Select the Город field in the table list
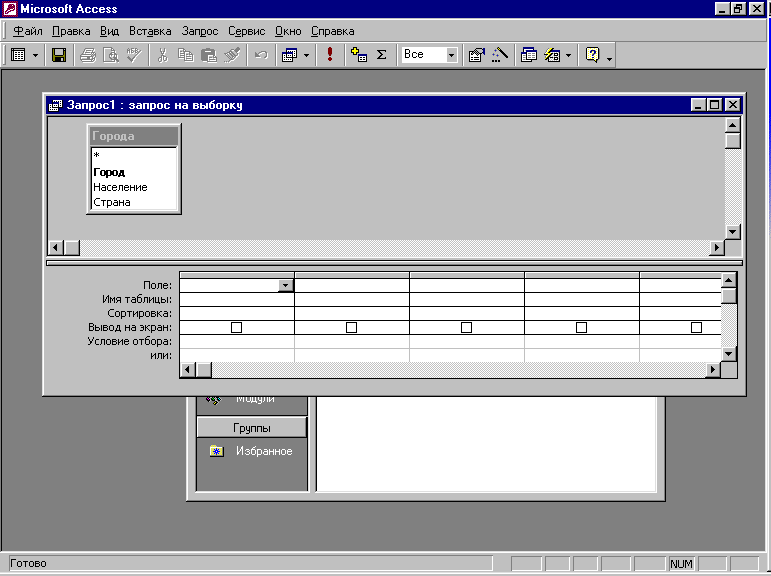This screenshot has width=771, height=576. coord(134,172)
